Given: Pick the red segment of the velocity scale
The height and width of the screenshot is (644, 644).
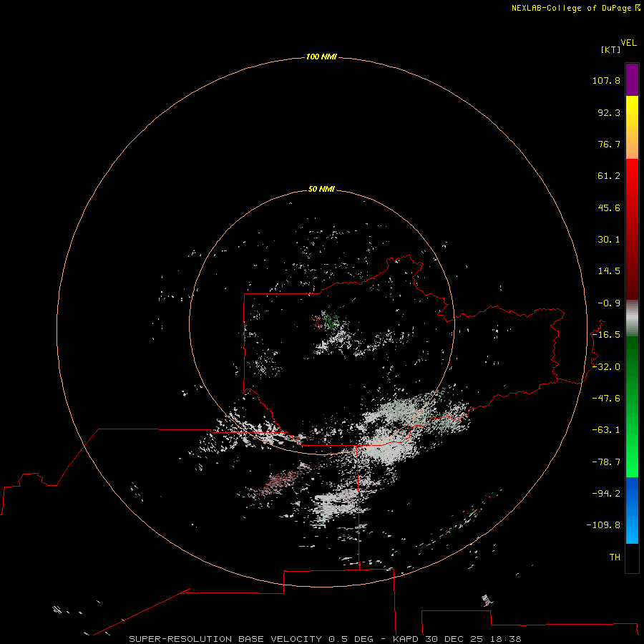Looking at the screenshot, I should (632, 229).
